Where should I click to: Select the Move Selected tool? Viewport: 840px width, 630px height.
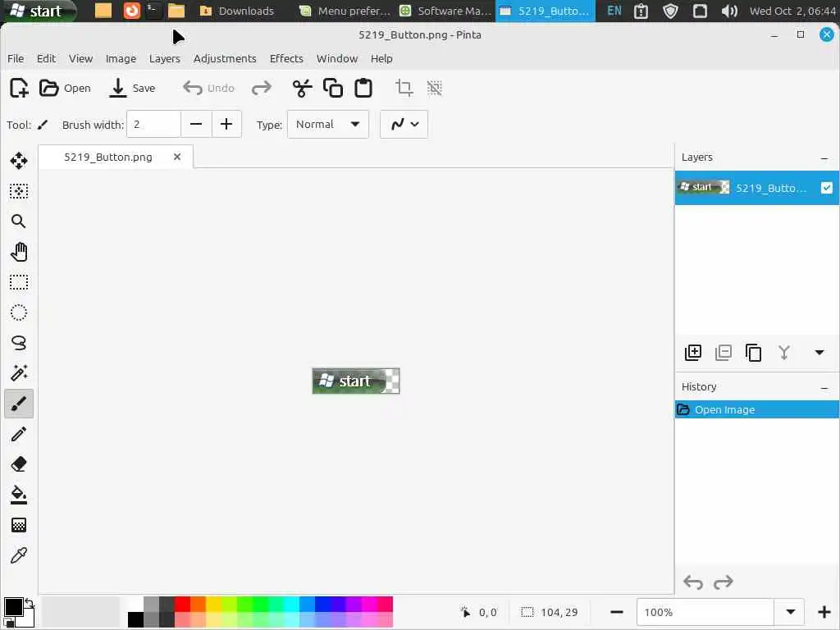(19, 161)
